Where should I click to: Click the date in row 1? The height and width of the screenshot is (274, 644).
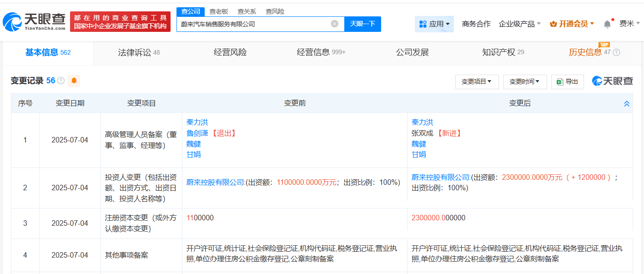70,140
